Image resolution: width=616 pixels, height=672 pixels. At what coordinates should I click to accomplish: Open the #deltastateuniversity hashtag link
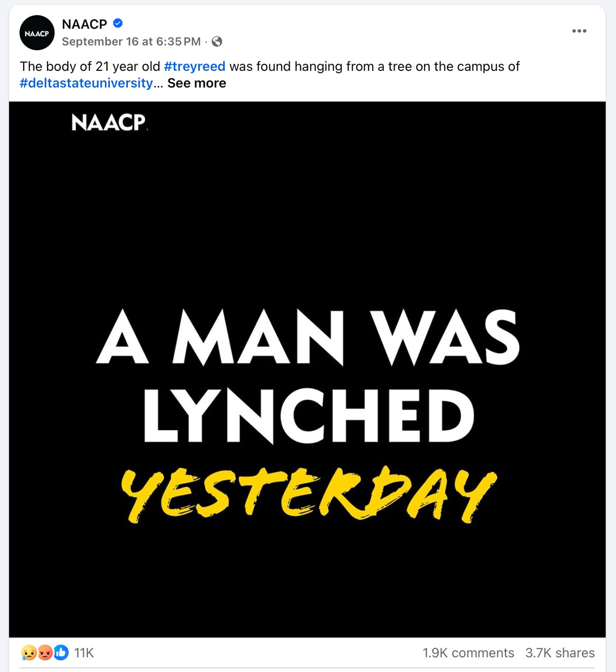86,83
